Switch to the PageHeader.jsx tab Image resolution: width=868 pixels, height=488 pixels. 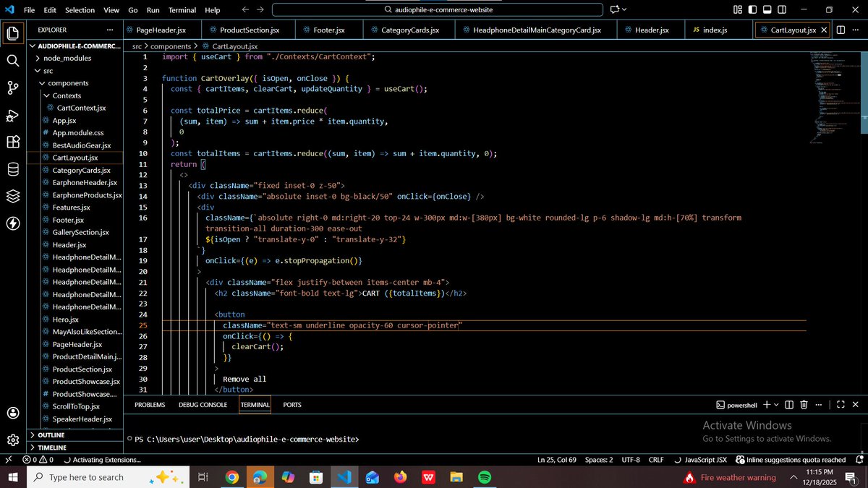pyautogui.click(x=161, y=30)
